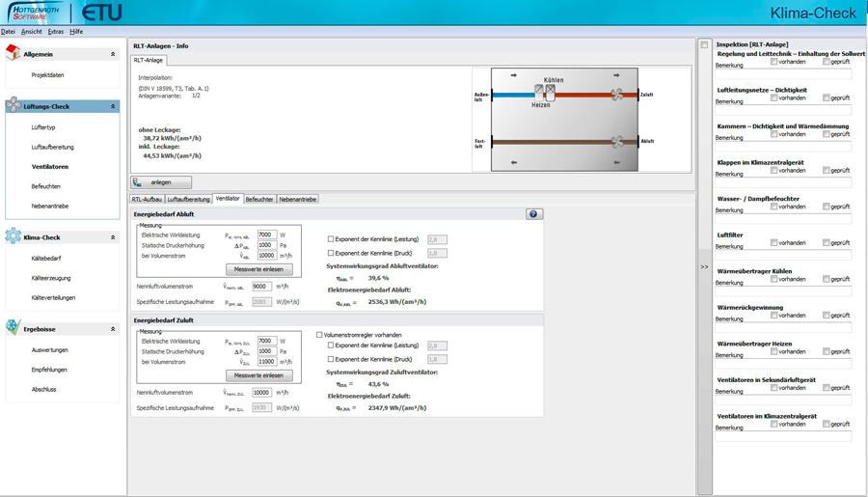
Task: Open Kälteverteilungen in the sidebar
Action: coord(53,298)
